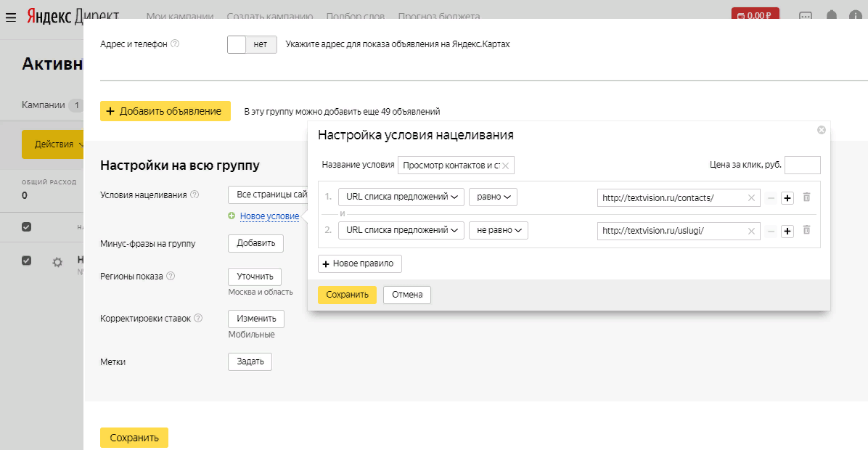
Task: Add a condition with the plus icon on rule 1
Action: [x=787, y=197]
